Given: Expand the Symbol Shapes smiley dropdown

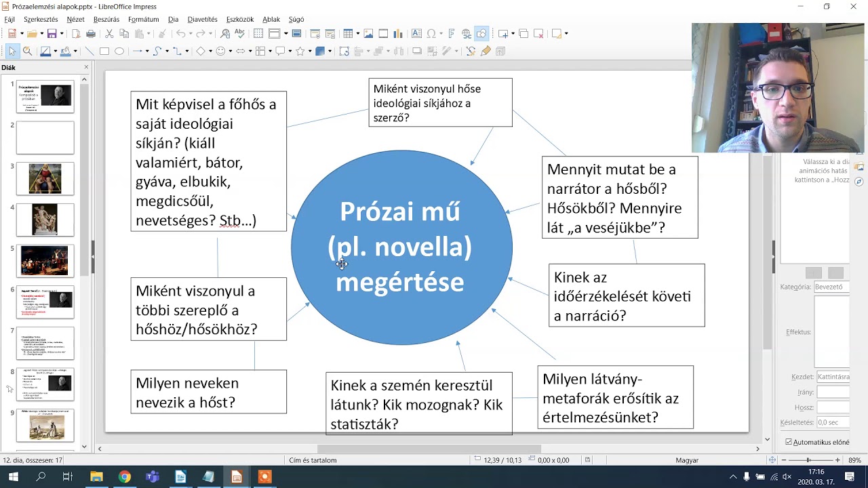Looking at the screenshot, I should coord(231,51).
